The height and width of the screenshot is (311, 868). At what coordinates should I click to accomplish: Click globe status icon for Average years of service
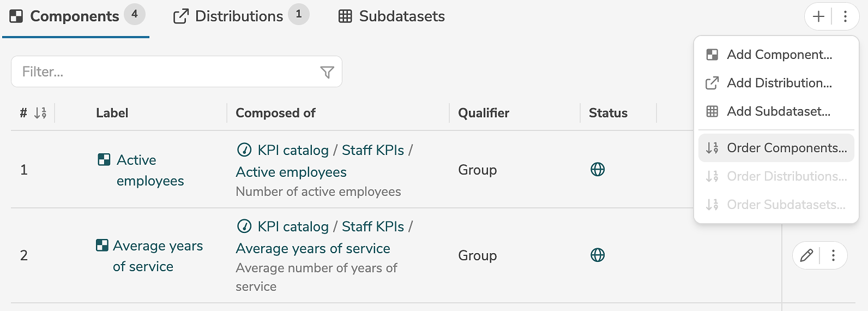pyautogui.click(x=598, y=255)
